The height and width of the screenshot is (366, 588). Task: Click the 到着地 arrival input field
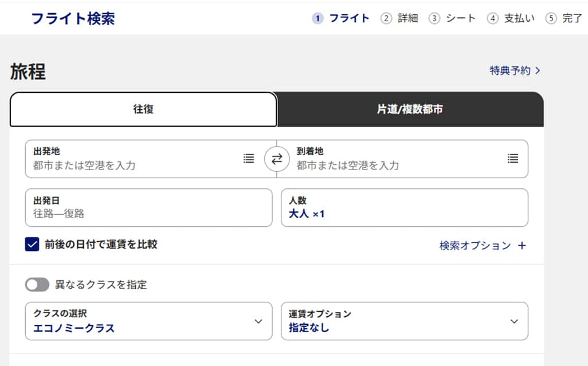pyautogui.click(x=395, y=165)
